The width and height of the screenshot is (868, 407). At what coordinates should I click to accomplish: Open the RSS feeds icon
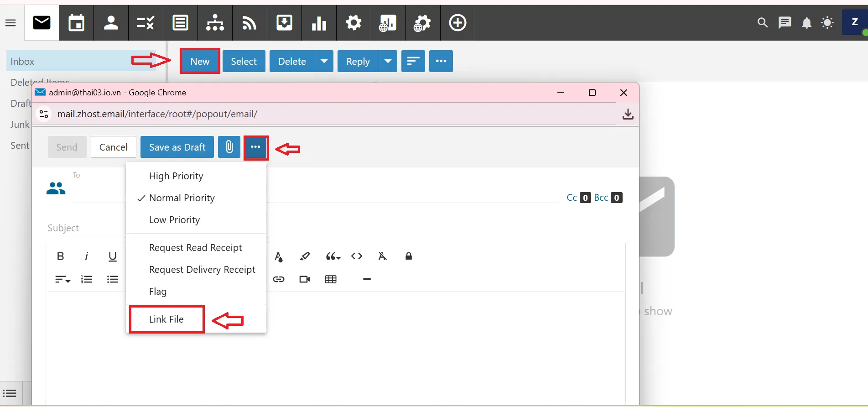pyautogui.click(x=249, y=23)
